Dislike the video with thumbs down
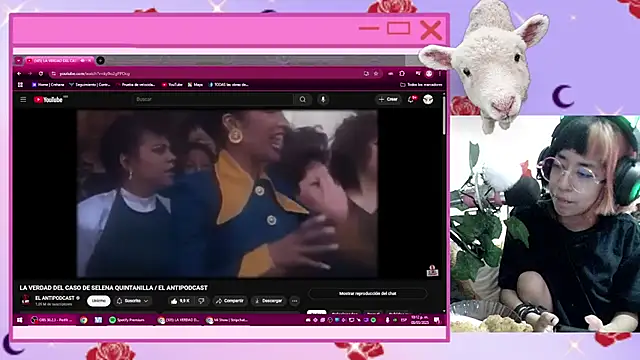This screenshot has width=640, height=360. pyautogui.click(x=202, y=301)
